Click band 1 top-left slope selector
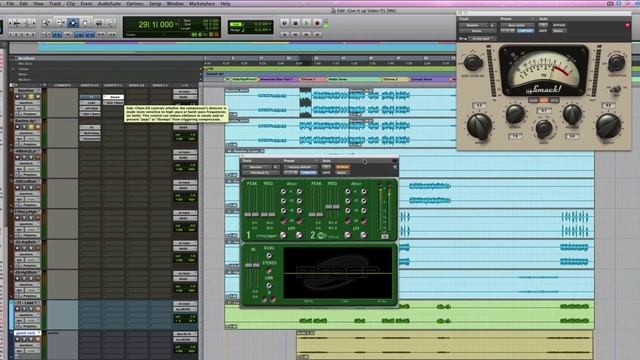Screen dimensions: 640x360 pos(283,191)
